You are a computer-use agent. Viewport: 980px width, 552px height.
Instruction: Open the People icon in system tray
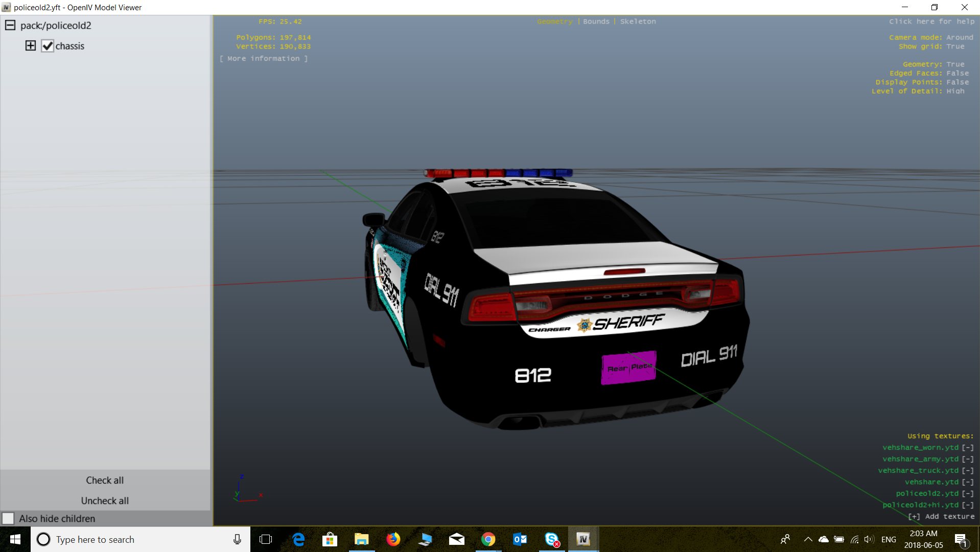point(785,539)
